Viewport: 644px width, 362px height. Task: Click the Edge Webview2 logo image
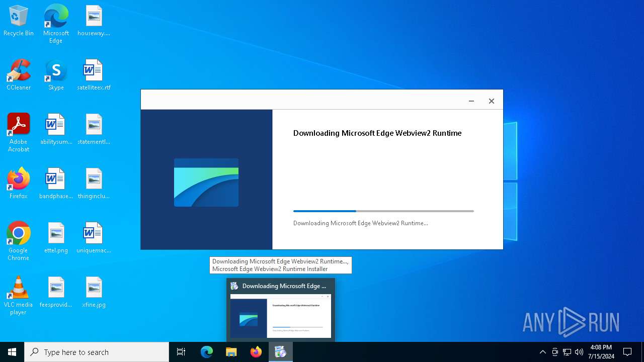pos(206,183)
